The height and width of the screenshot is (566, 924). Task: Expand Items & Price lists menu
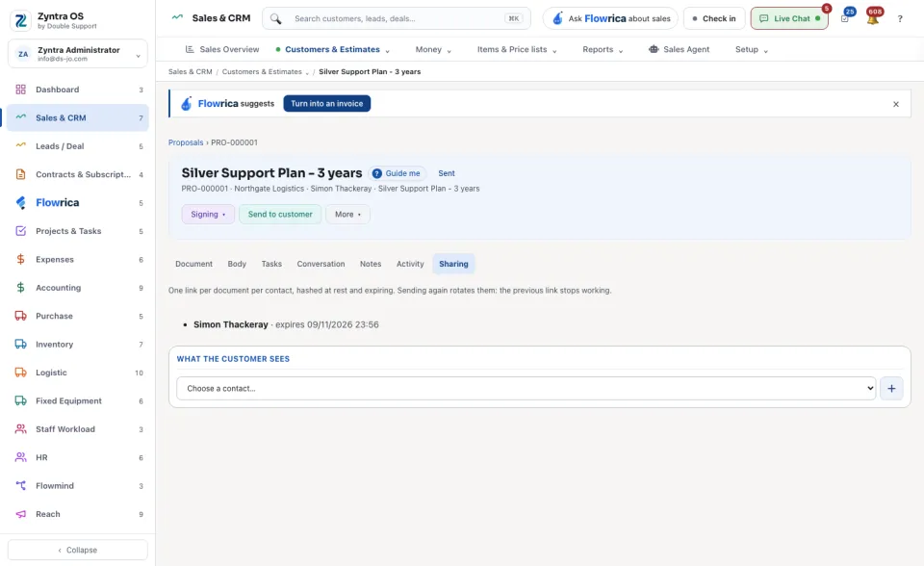tap(517, 49)
